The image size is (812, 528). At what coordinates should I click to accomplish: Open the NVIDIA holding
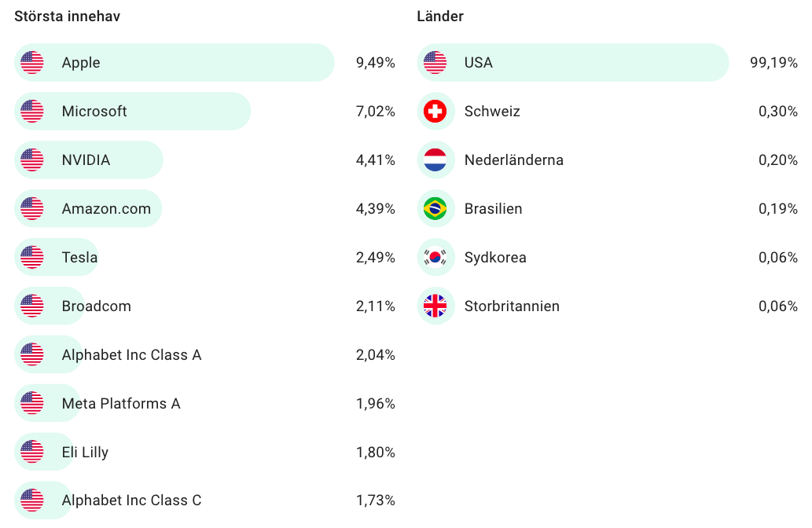coord(86,160)
